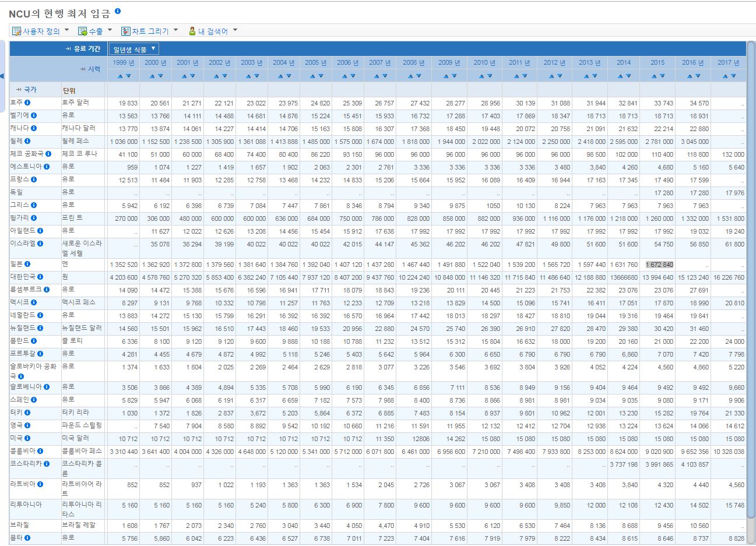Screen dimensions: 756x546
Task: Click the info icon next to 터키
Action: (27, 413)
